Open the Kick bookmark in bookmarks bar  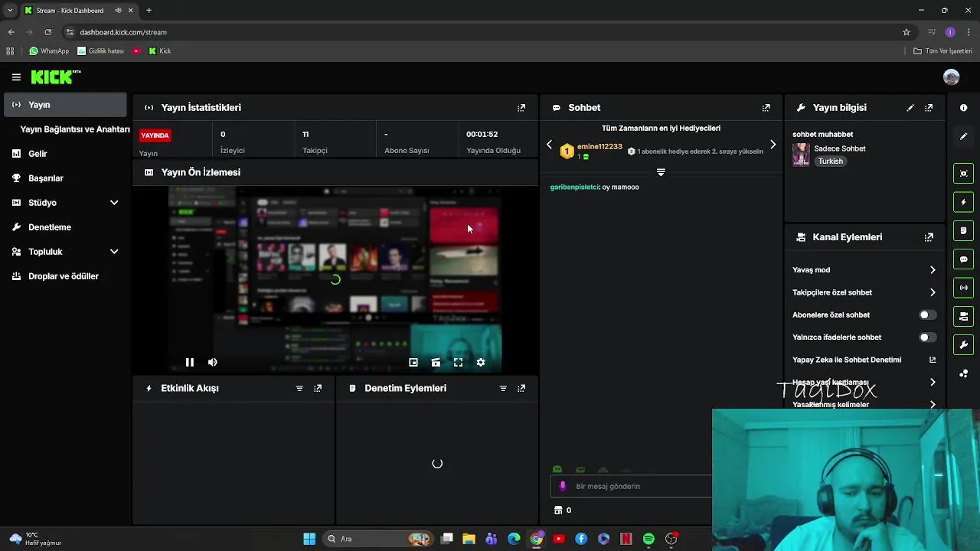pos(160,51)
